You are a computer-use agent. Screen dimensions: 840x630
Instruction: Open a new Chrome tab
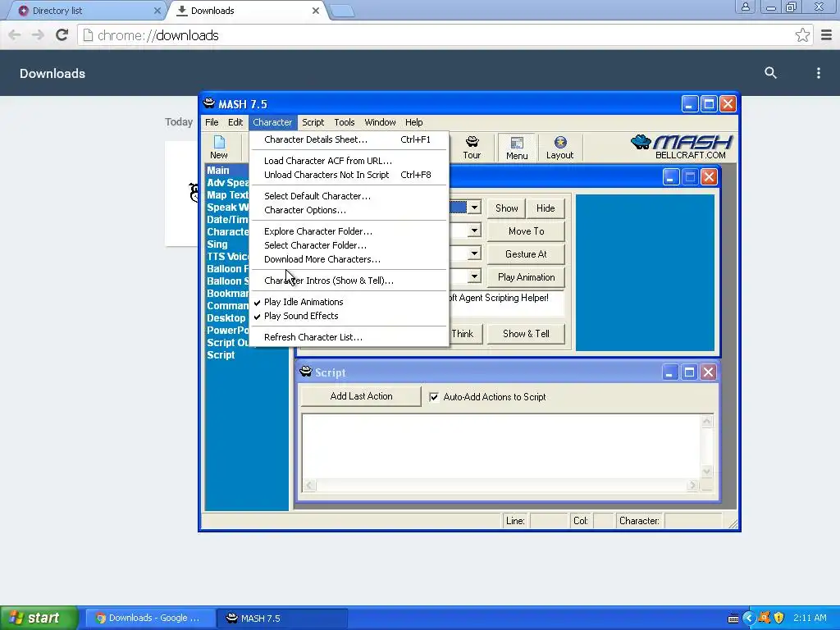click(342, 11)
